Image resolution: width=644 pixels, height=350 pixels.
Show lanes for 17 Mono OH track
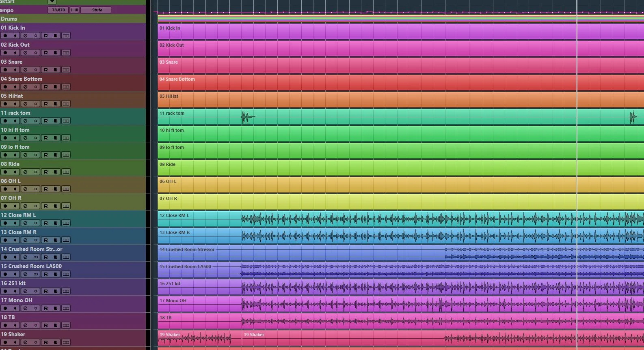(x=66, y=308)
